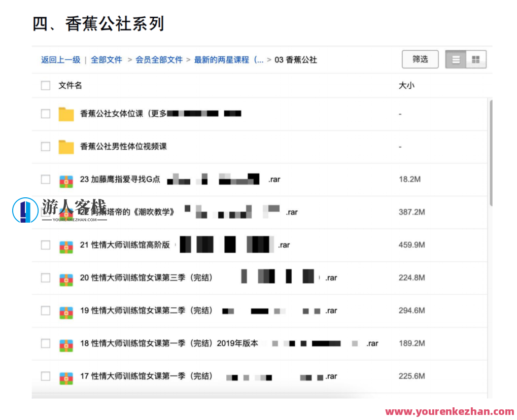The width and height of the screenshot is (517, 420).
Task: Switch to list view mode
Action: coord(455,59)
